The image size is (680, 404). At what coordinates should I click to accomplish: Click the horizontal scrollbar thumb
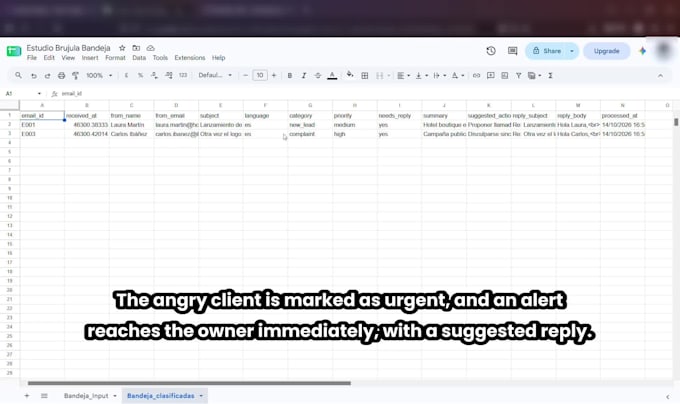189,383
